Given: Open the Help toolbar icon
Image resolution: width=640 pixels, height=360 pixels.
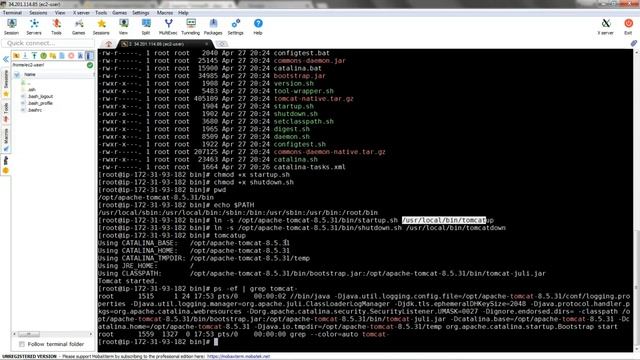Looking at the screenshot, I should click(x=258, y=27).
